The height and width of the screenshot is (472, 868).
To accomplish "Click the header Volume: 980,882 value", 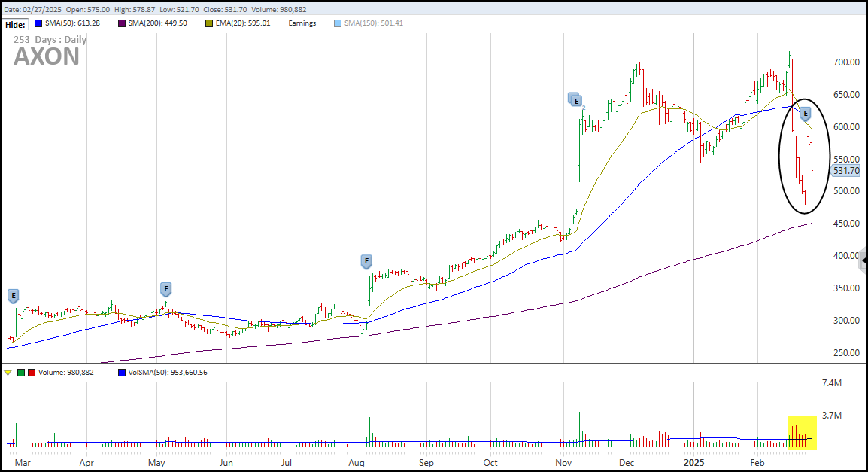I will click(279, 10).
